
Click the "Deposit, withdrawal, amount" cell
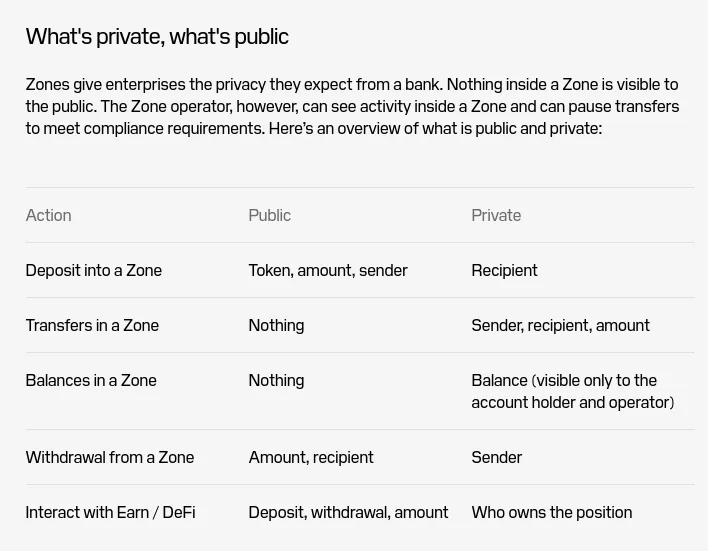point(348,513)
